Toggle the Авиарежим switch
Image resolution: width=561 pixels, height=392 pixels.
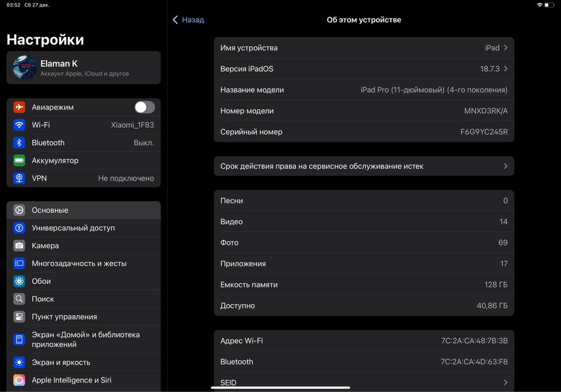pyautogui.click(x=145, y=107)
